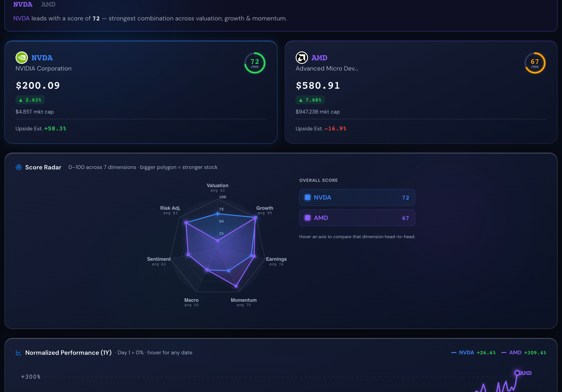Image resolution: width=562 pixels, height=392 pixels.
Task: Click the Score Radar section title
Action: (43, 167)
